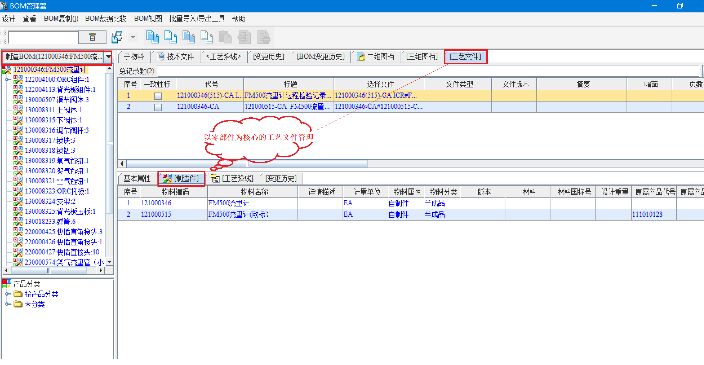
Task: Expand the 122004100 ORC tree node
Action: pyautogui.click(x=8, y=79)
